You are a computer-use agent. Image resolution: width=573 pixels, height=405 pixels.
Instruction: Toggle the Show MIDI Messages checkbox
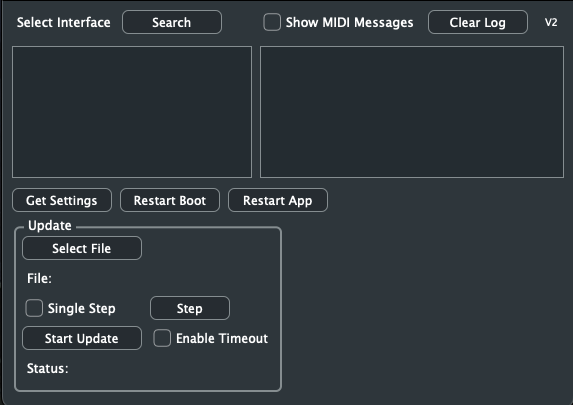[x=272, y=22]
